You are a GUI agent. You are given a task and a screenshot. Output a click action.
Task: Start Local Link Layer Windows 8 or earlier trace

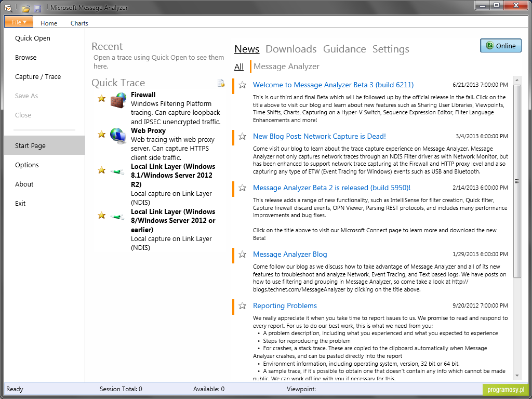click(x=173, y=220)
